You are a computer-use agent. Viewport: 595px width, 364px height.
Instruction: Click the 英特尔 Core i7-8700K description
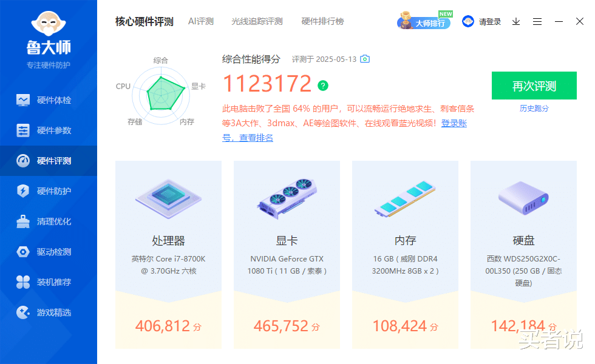pyautogui.click(x=169, y=265)
